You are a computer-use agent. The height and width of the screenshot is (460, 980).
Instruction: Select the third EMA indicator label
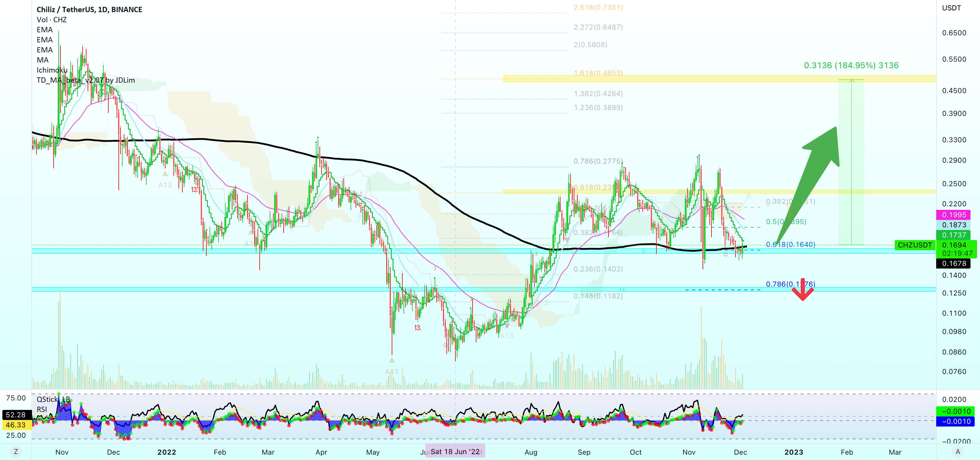44,50
